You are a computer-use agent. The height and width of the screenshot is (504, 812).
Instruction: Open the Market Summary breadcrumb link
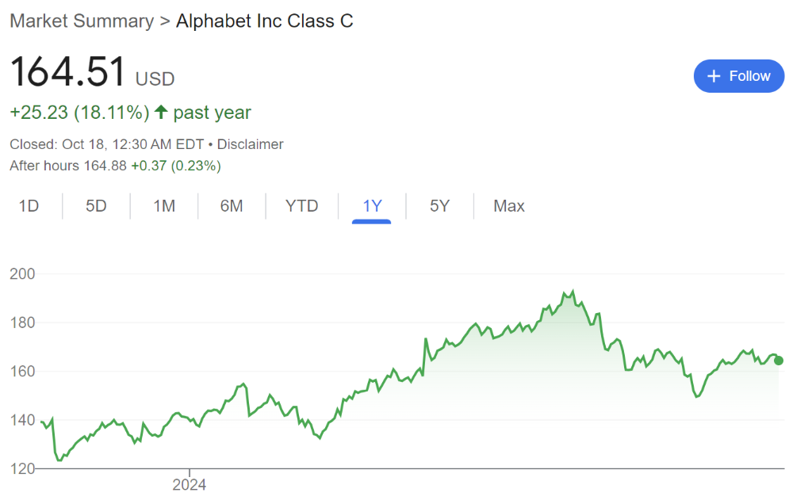click(x=82, y=21)
